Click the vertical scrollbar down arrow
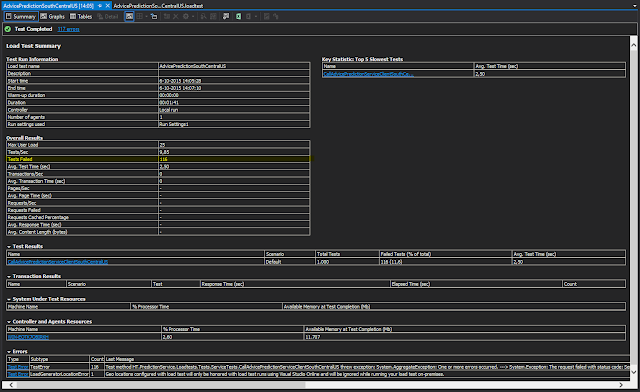640x392 pixels. [x=633, y=372]
